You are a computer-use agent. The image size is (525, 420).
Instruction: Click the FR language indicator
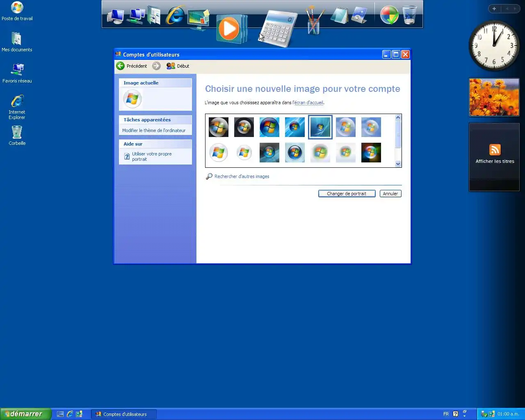pos(446,414)
